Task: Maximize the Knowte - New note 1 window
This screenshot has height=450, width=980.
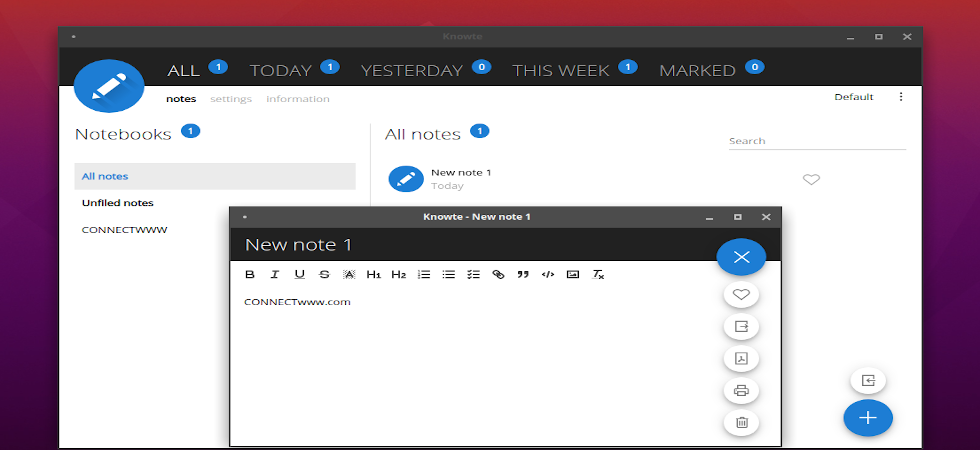Action: click(x=738, y=217)
